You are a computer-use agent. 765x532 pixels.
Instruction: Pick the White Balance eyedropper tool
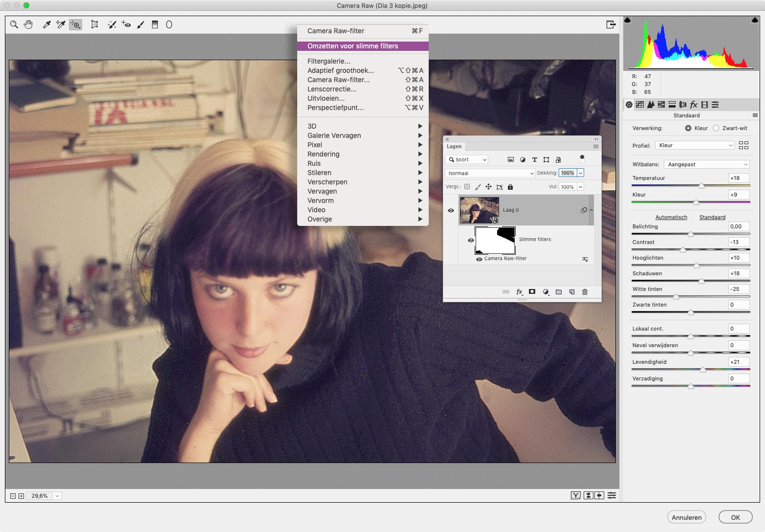46,24
